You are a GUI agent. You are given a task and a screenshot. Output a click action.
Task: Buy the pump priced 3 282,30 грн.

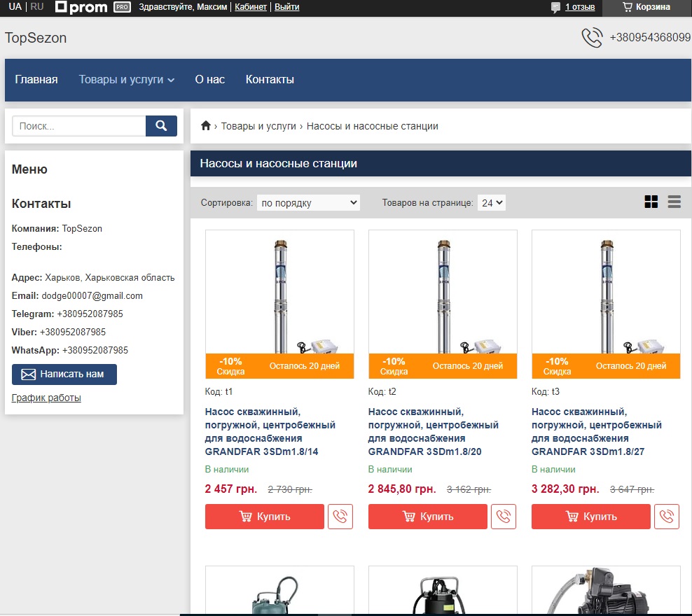coord(591,517)
